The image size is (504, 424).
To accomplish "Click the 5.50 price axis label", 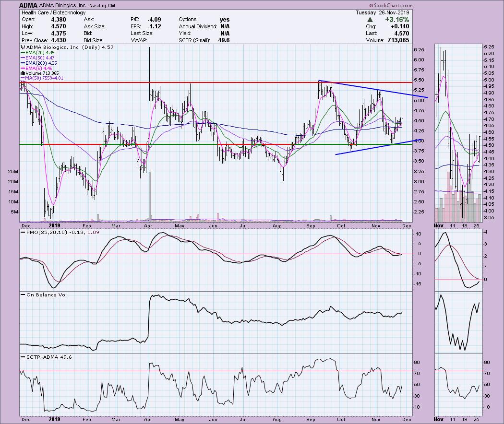I will [x=419, y=80].
